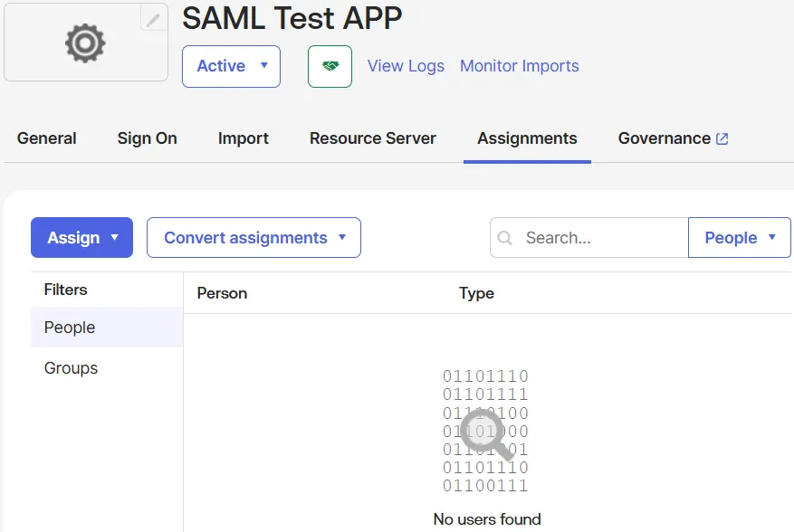Click the Type column header
Screen dimensions: 794x532
pyautogui.click(x=476, y=293)
